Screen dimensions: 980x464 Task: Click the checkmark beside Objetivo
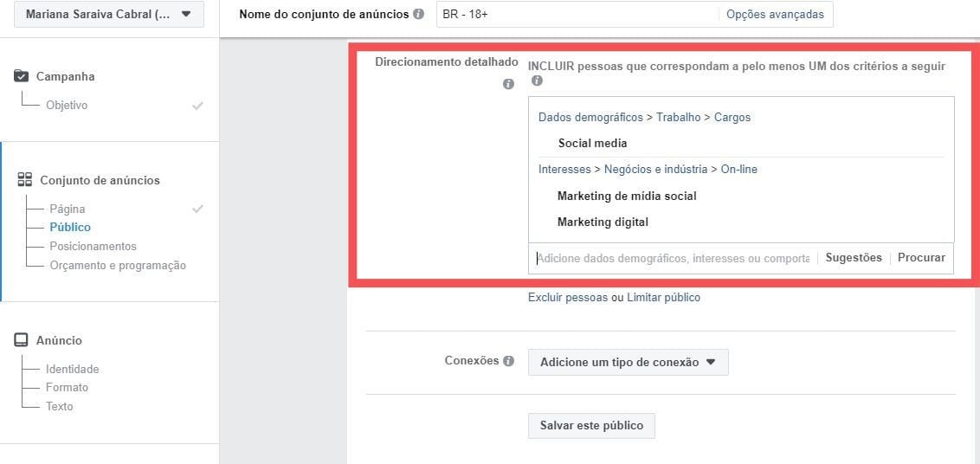pyautogui.click(x=197, y=106)
